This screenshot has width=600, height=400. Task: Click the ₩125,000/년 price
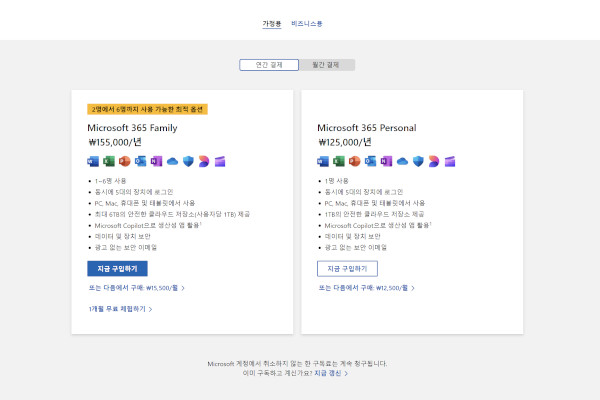pos(345,142)
